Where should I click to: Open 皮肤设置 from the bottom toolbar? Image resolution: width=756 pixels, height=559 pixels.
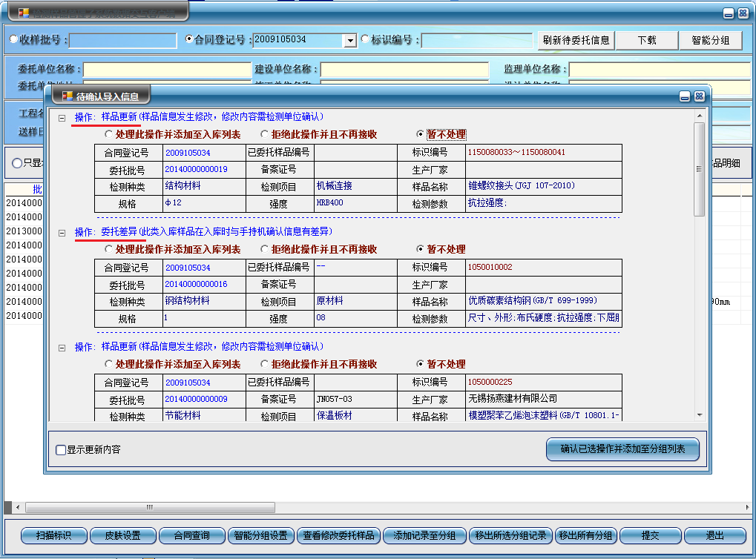[122, 535]
